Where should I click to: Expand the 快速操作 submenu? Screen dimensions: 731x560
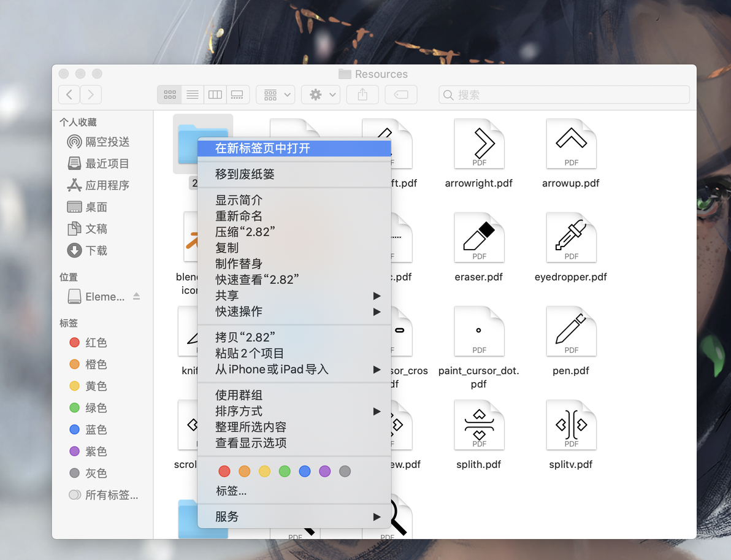294,312
